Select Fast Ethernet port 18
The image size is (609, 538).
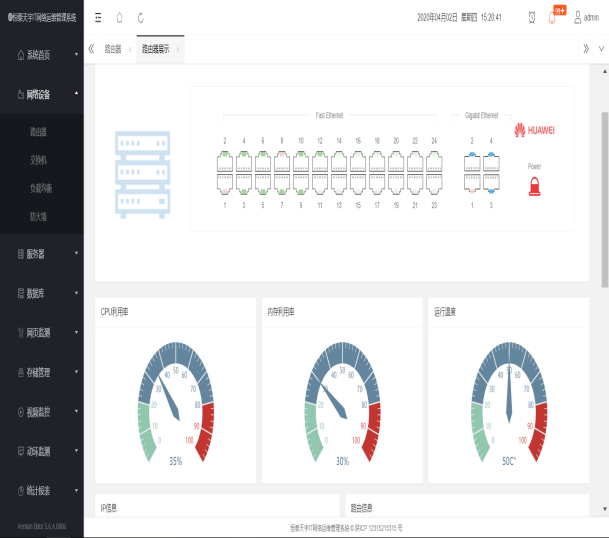click(x=377, y=161)
